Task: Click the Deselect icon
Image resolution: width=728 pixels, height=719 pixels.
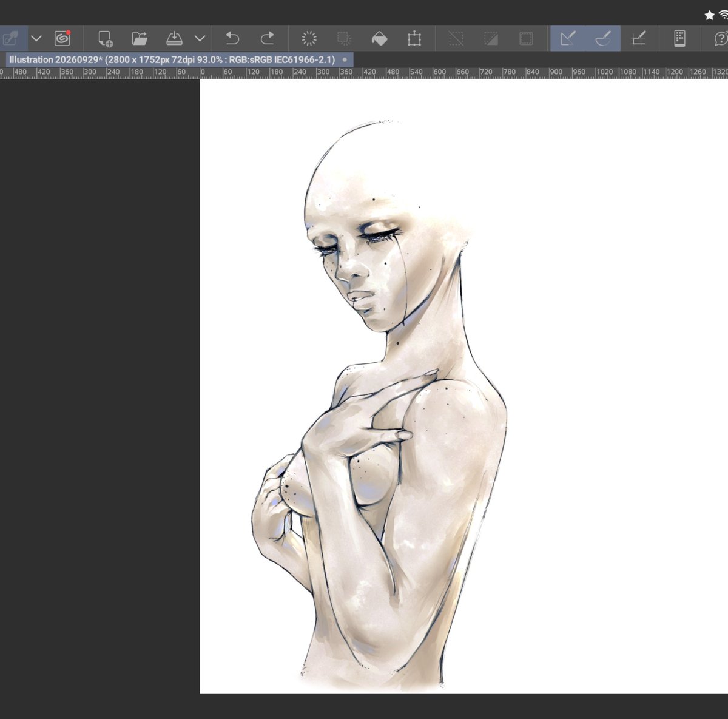Action: (x=456, y=38)
